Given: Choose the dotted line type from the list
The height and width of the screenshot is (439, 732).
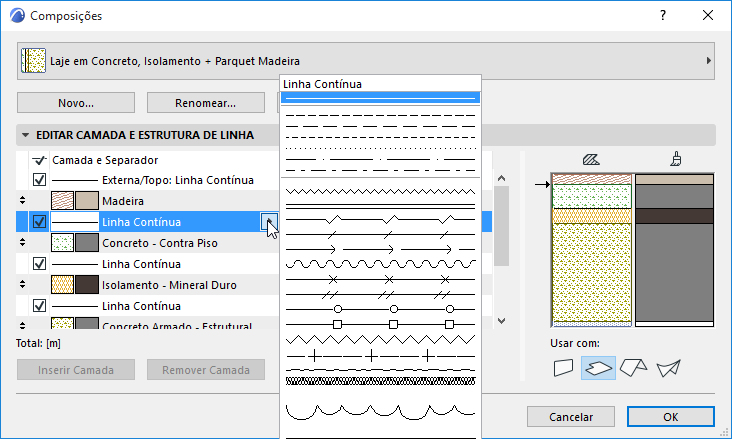Looking at the screenshot, I should 380,150.
